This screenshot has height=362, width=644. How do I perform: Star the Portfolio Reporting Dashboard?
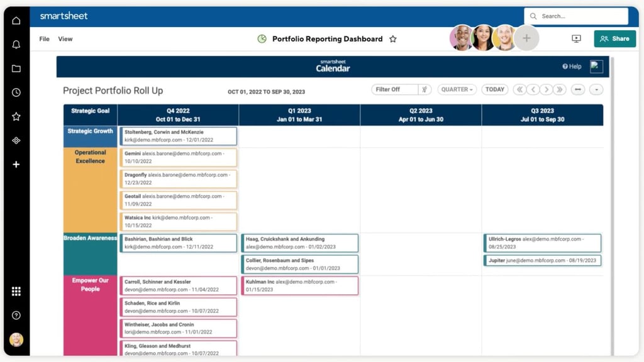[393, 38]
